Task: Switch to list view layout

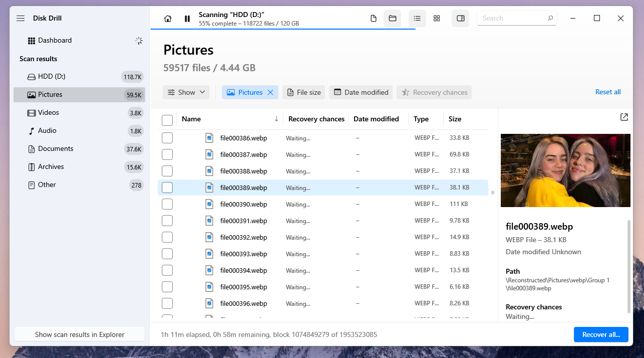Action: tap(417, 18)
